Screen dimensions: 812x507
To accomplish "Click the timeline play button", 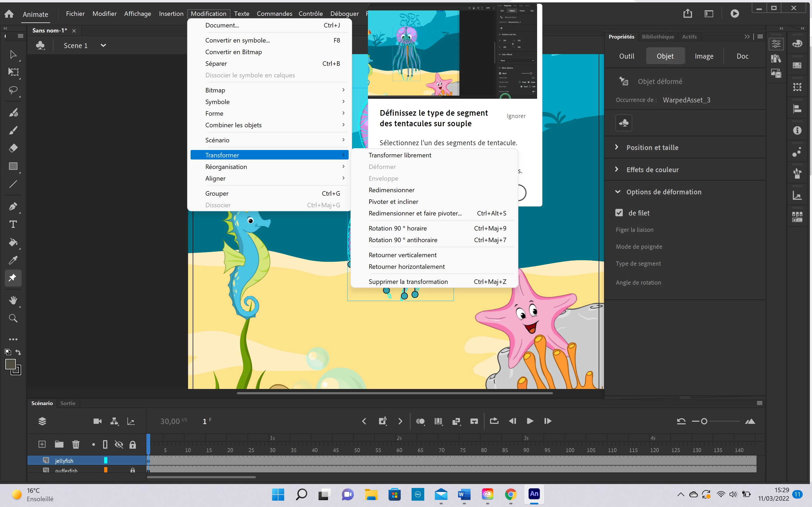I will 530,421.
